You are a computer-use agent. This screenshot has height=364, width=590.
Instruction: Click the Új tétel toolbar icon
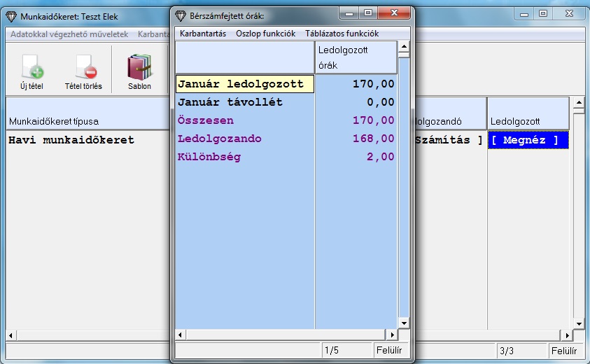pyautogui.click(x=31, y=68)
